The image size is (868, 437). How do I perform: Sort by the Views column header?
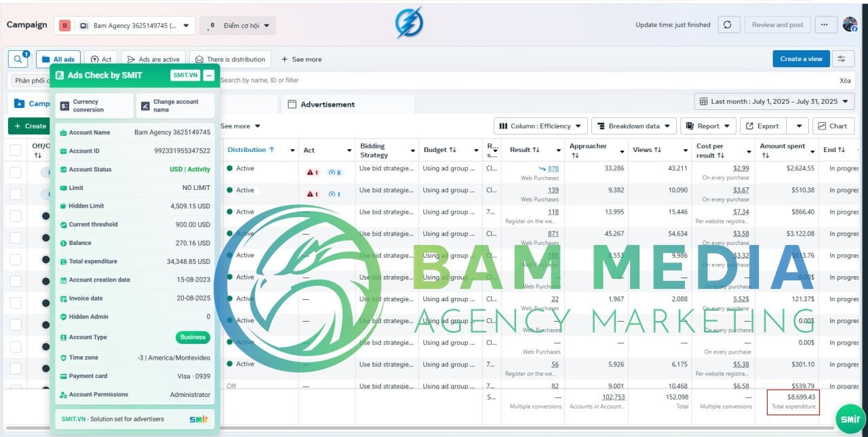[x=647, y=150]
